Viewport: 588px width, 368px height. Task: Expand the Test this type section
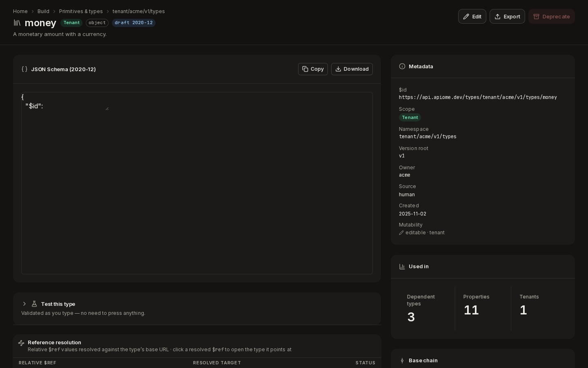pyautogui.click(x=24, y=304)
